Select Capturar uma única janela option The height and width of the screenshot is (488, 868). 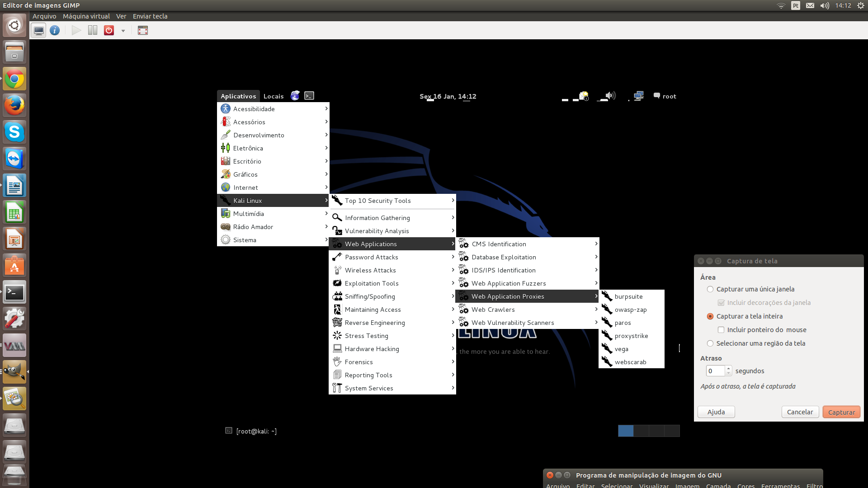pyautogui.click(x=750, y=289)
